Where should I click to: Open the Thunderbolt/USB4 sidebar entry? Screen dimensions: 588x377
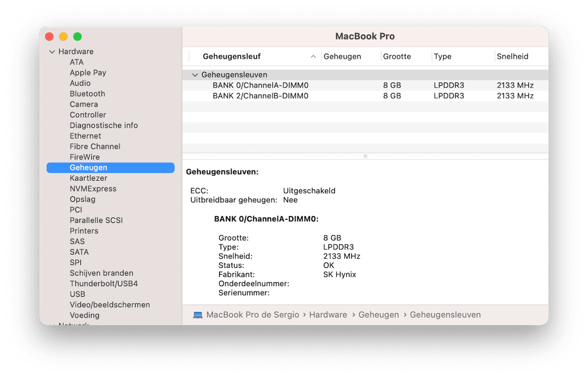coord(103,284)
